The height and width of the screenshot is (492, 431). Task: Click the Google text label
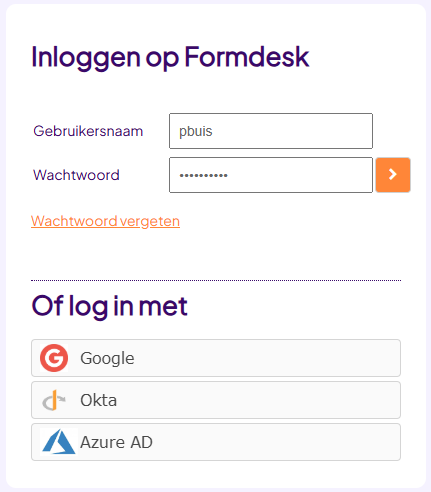tap(107, 359)
